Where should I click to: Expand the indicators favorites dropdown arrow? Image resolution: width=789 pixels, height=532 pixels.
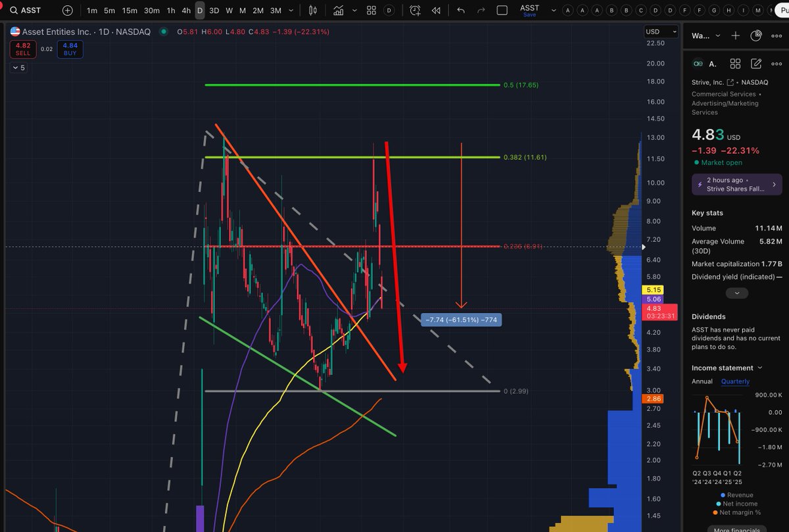click(x=354, y=11)
